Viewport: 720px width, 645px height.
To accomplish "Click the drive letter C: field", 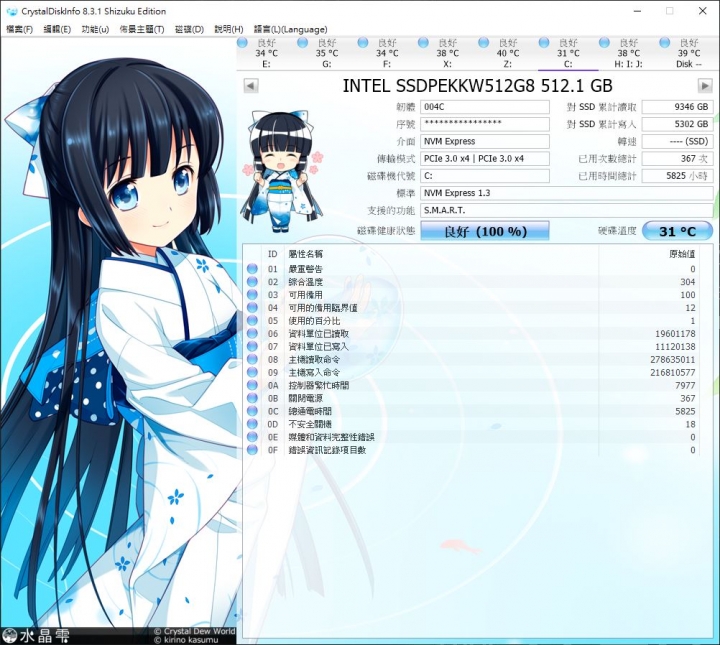I will tap(485, 176).
